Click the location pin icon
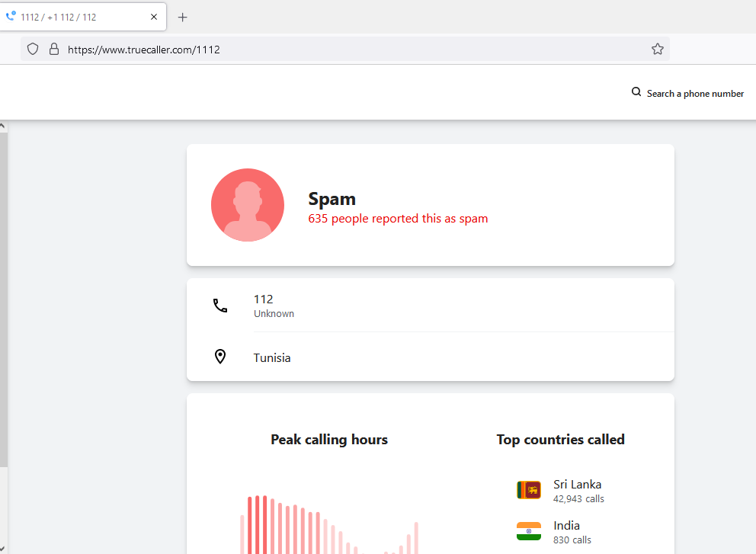Viewport: 756px width, 554px height. pyautogui.click(x=219, y=357)
